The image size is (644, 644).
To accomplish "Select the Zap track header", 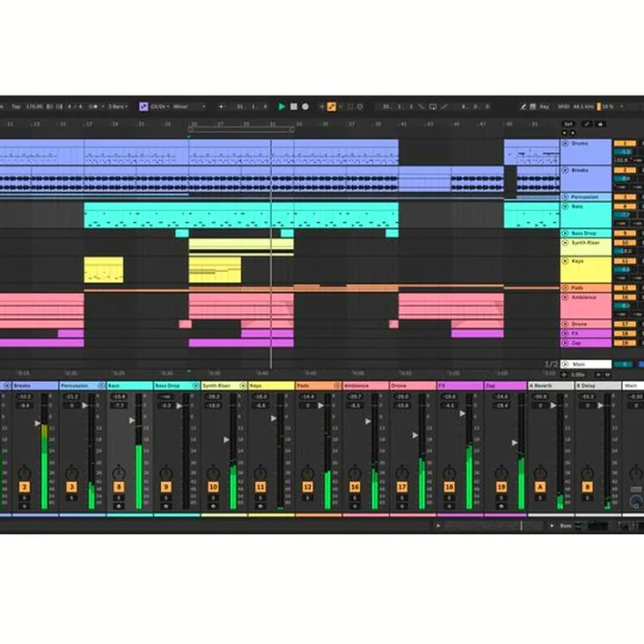I will 586,343.
